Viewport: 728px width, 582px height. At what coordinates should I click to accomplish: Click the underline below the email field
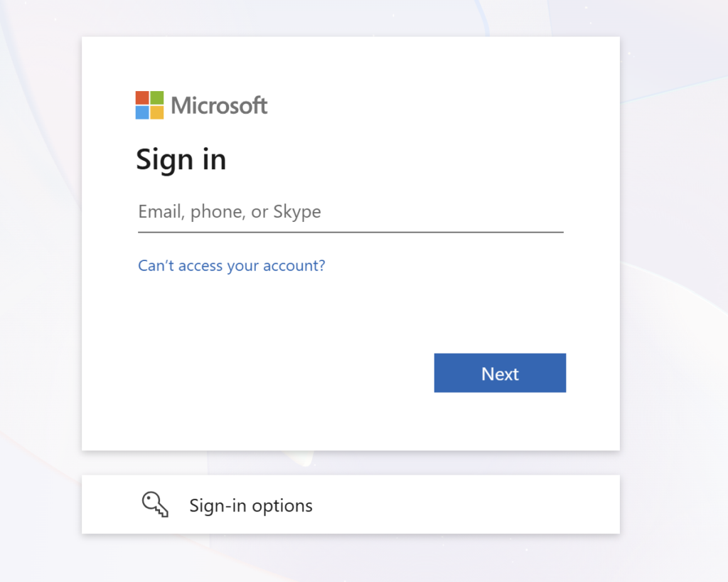350,232
